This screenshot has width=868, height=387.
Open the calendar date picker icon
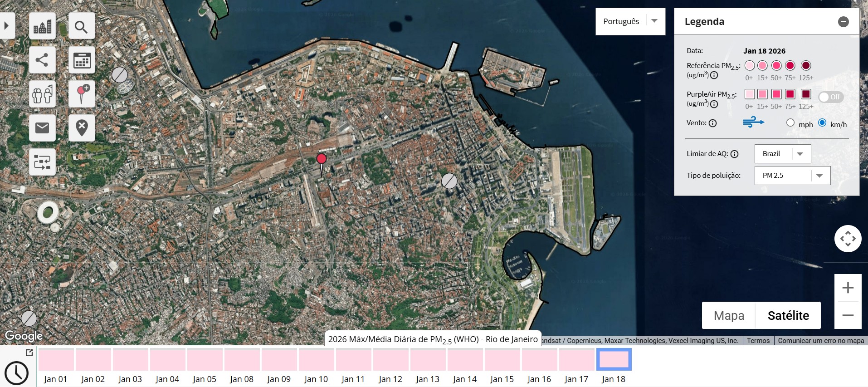pos(82,60)
